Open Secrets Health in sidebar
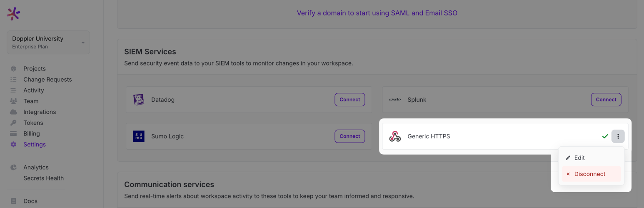 pos(43,178)
